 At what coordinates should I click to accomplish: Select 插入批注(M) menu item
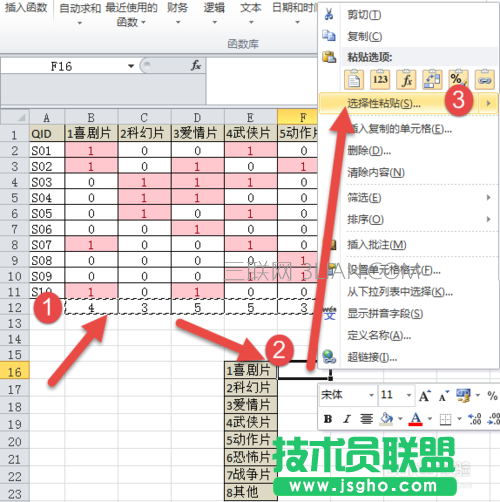click(x=377, y=245)
